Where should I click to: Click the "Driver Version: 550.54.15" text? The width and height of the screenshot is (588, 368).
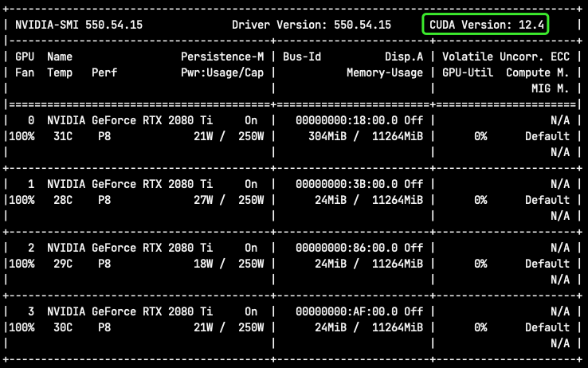pos(312,25)
